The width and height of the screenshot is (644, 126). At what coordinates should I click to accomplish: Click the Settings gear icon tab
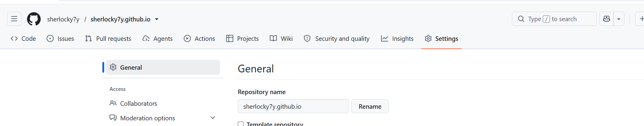(x=428, y=38)
